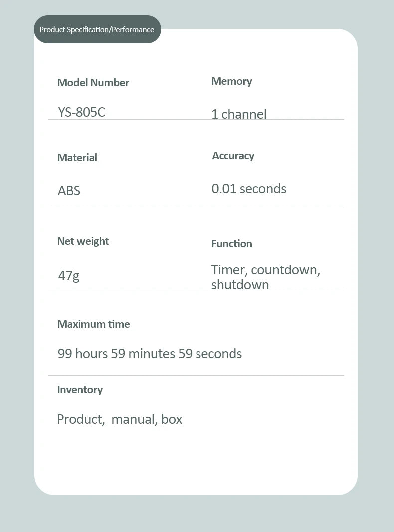Click the word Product under Inventory

[x=80, y=419]
